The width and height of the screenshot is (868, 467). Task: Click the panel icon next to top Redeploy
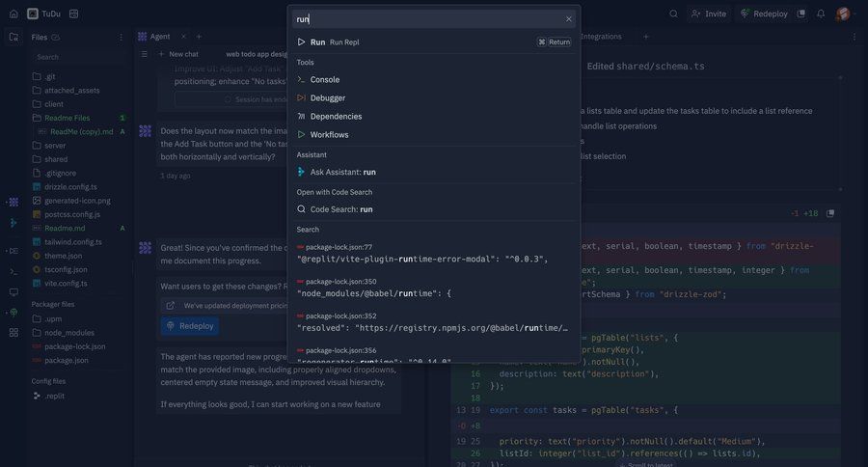tap(801, 14)
